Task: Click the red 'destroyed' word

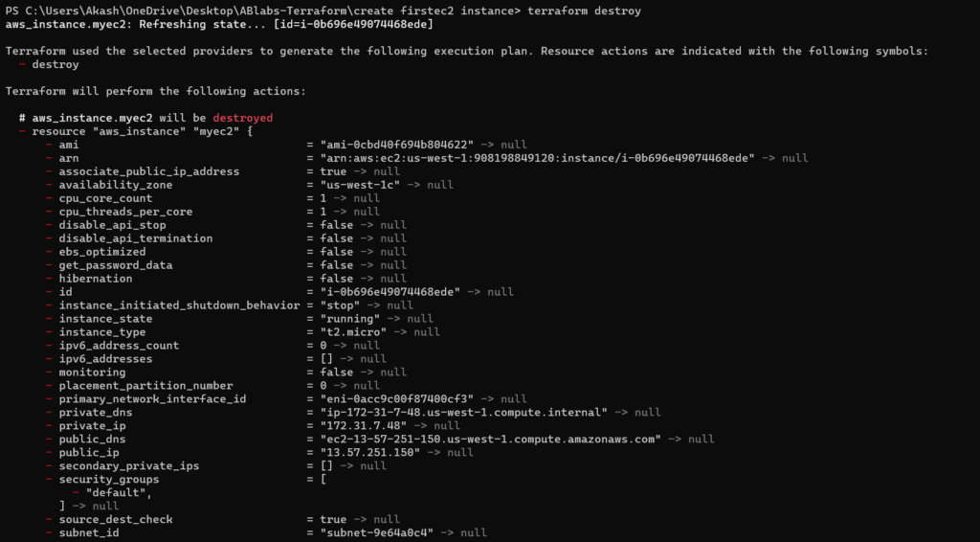Action: click(x=242, y=118)
